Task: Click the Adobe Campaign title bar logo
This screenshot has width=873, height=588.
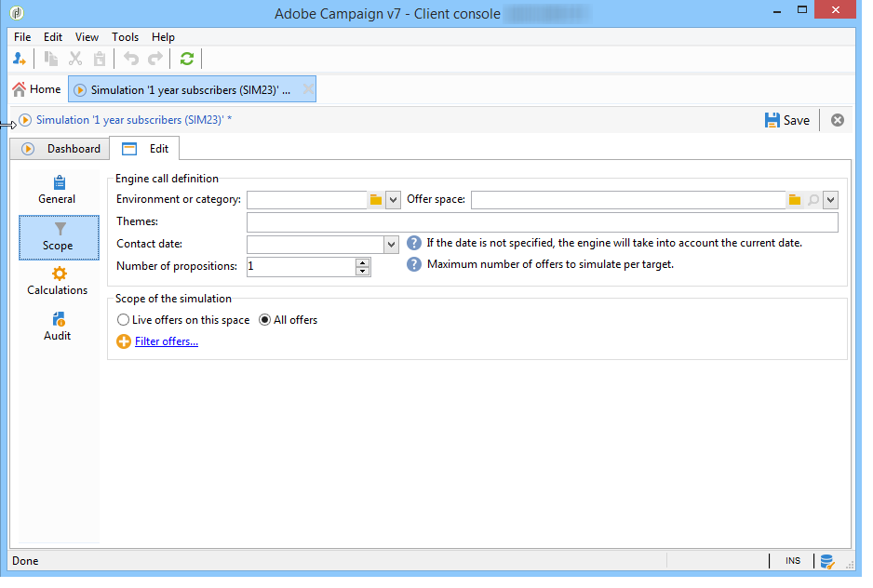Action: (18, 12)
